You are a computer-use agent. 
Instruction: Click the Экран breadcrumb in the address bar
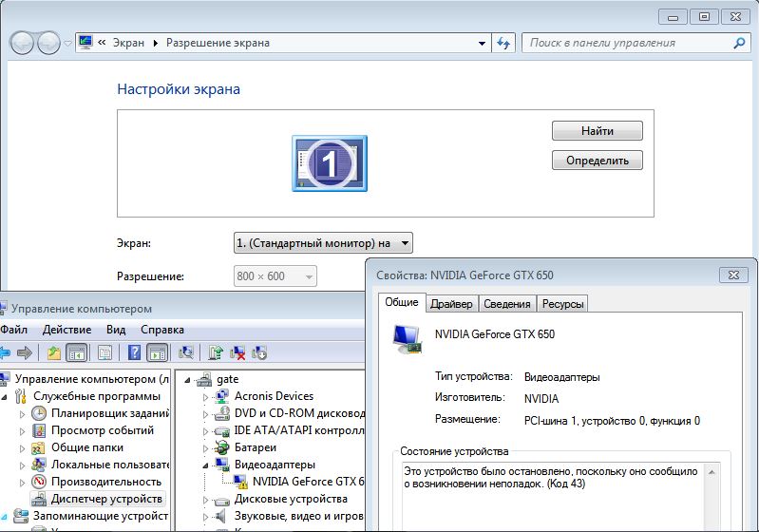coord(128,43)
